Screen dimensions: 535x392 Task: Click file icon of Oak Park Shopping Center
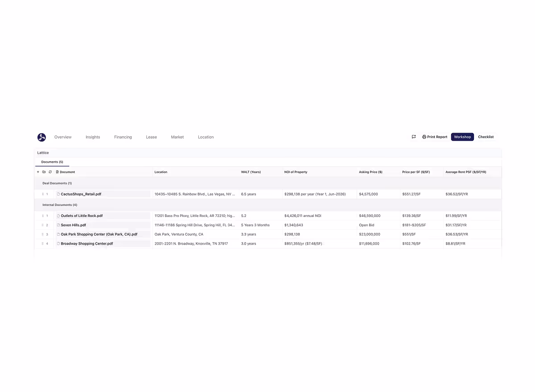(58, 234)
